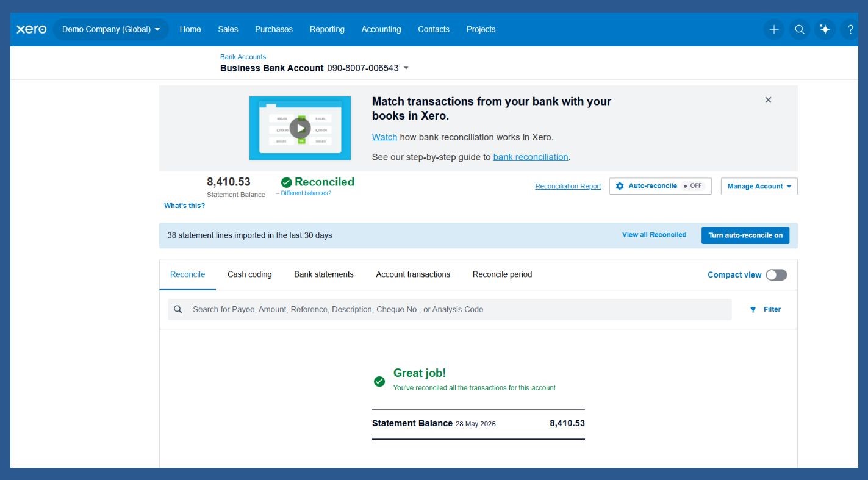Switch to the Bank statements tab
This screenshot has height=480, width=868.
click(324, 274)
